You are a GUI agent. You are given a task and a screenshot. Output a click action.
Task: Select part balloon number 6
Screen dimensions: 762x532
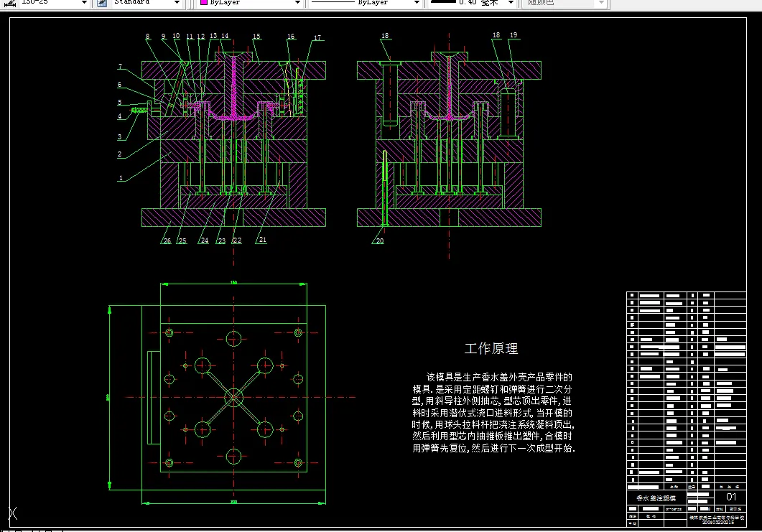point(119,85)
